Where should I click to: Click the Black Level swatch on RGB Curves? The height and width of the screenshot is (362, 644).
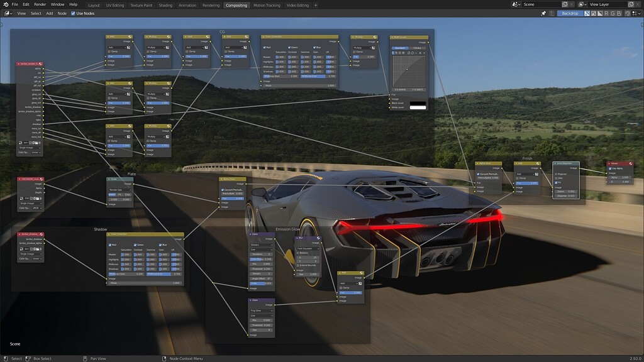(418, 103)
